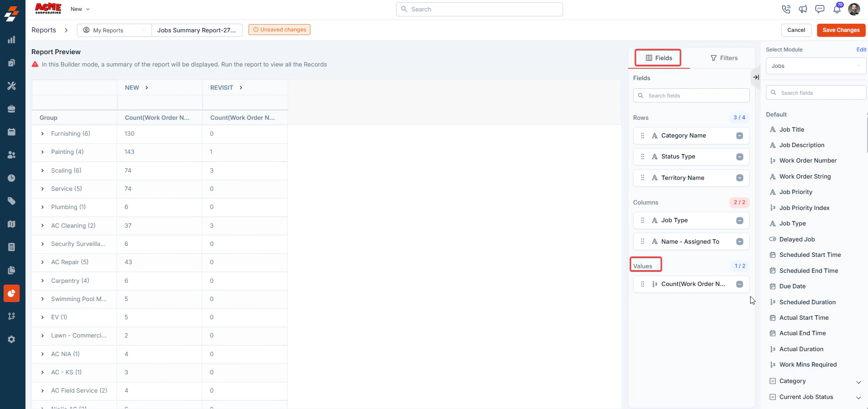Screen dimensions: 868x409
Task: Click the Search fields box under Fields
Action: [x=691, y=96]
